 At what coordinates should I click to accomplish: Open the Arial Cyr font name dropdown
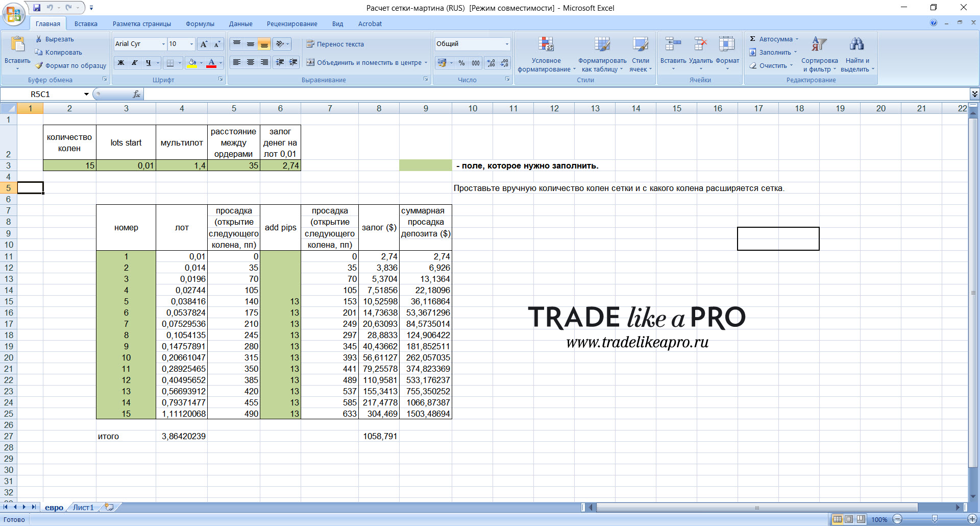click(x=163, y=44)
